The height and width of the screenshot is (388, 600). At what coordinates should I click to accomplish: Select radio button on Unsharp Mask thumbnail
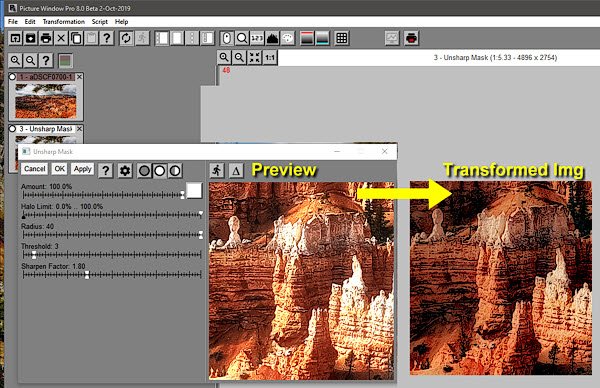(12, 129)
